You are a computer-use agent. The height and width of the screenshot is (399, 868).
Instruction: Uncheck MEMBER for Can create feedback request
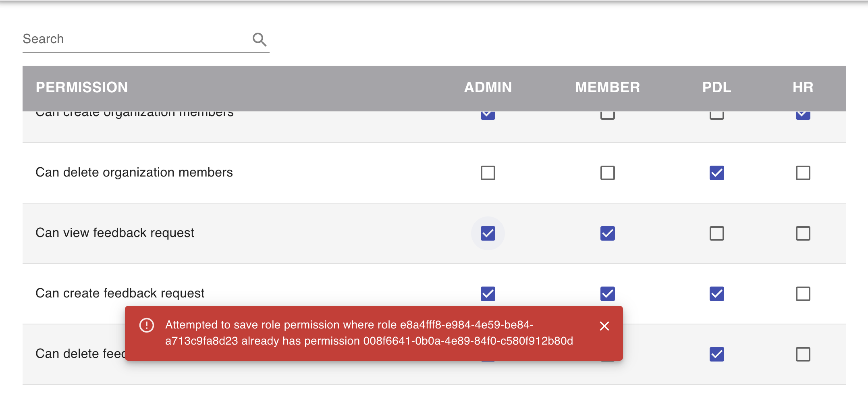[x=607, y=294]
